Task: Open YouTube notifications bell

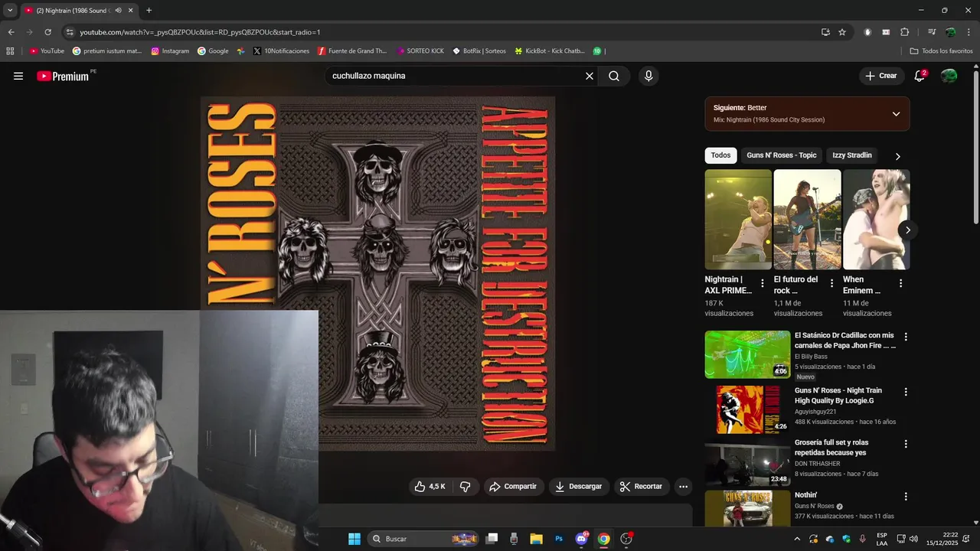Action: click(x=920, y=76)
